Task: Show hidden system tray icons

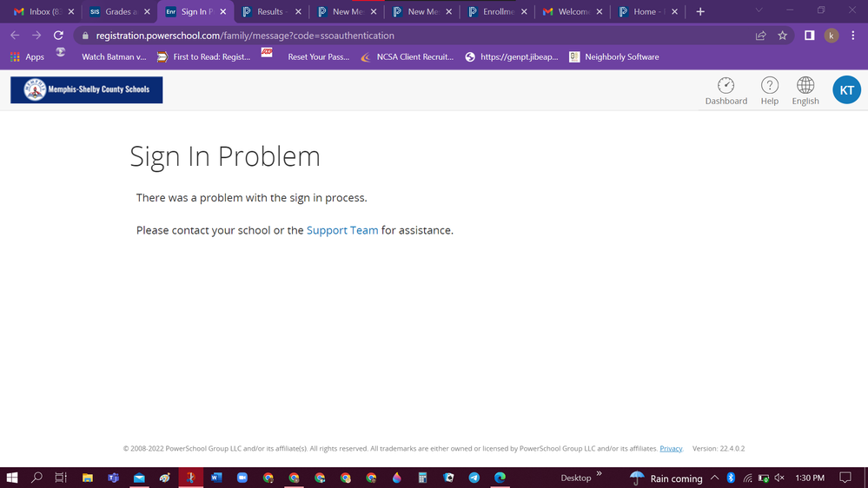Action: coord(714,478)
